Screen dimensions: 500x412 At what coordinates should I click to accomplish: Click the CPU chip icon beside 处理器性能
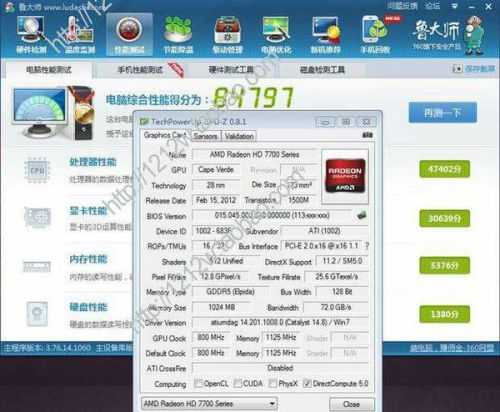[x=37, y=170]
